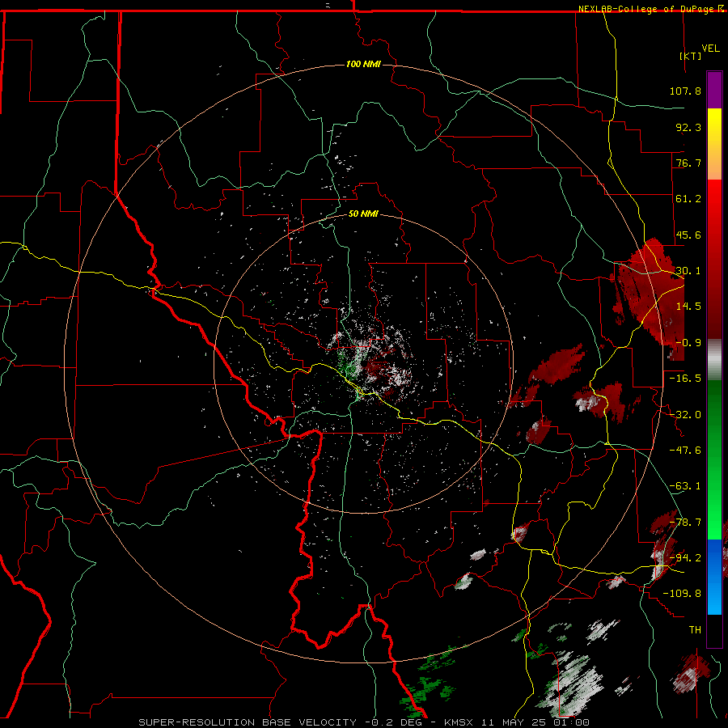Pick the -16.5 legend value

point(685,379)
